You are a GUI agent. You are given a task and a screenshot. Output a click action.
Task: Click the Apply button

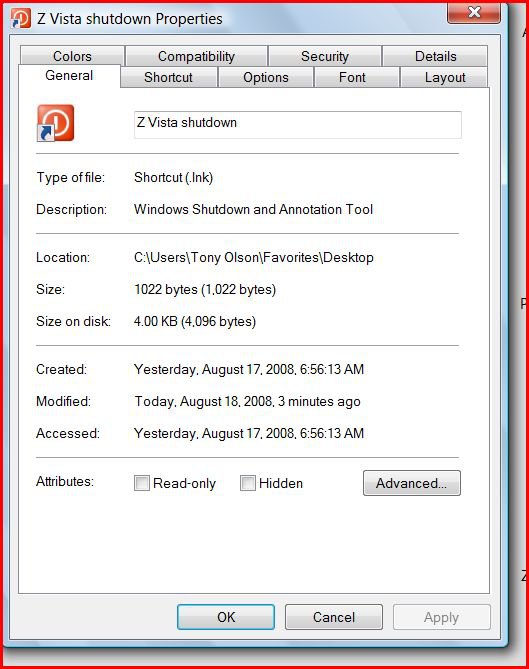[442, 617]
